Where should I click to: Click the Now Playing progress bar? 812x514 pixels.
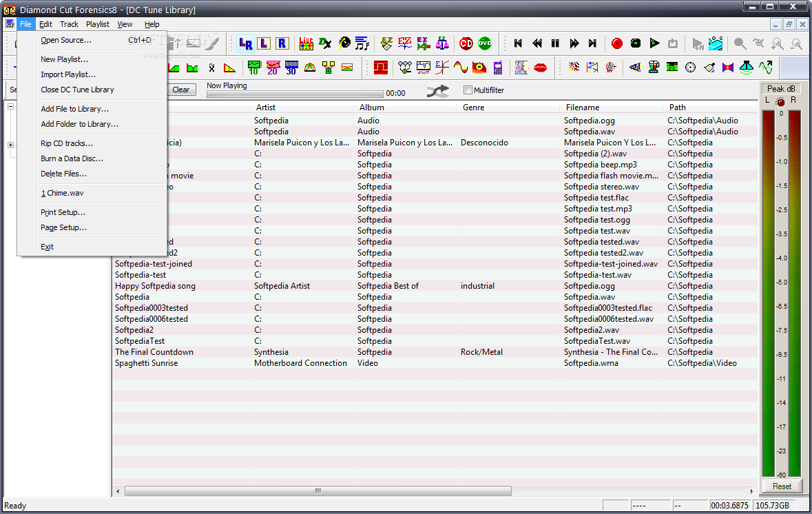coord(295,94)
